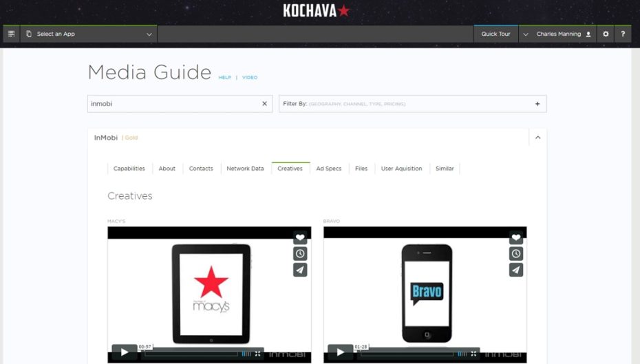Start the Quick Tour
The image size is (640, 364).
coord(495,34)
